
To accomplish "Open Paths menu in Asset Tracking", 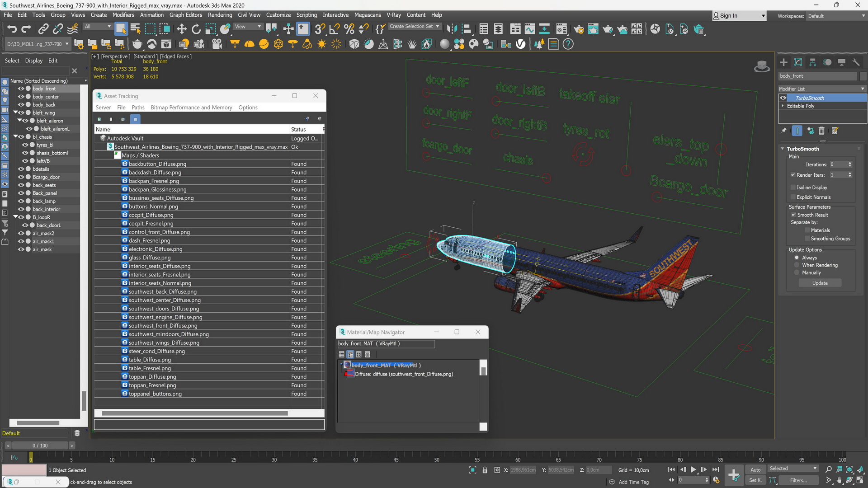I will click(x=138, y=108).
